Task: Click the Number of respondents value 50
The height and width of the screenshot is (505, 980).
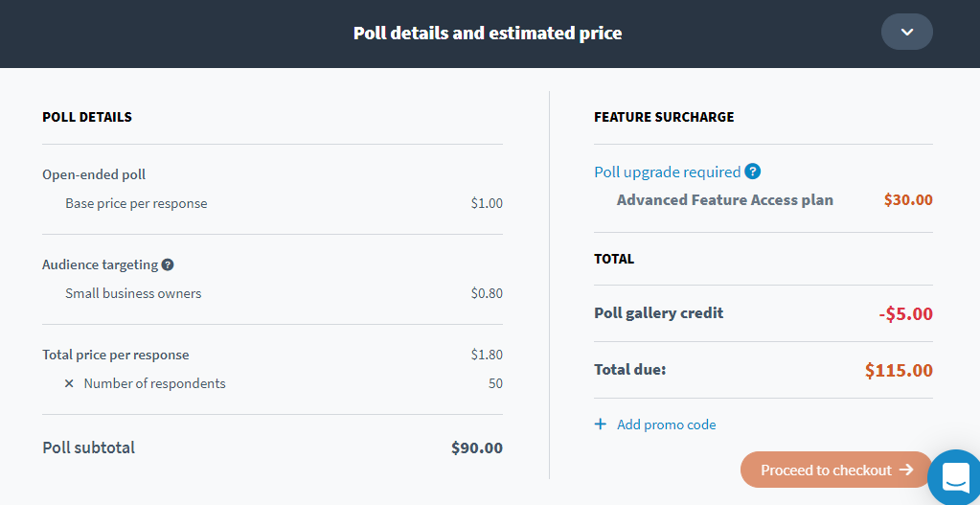Action: [495, 383]
